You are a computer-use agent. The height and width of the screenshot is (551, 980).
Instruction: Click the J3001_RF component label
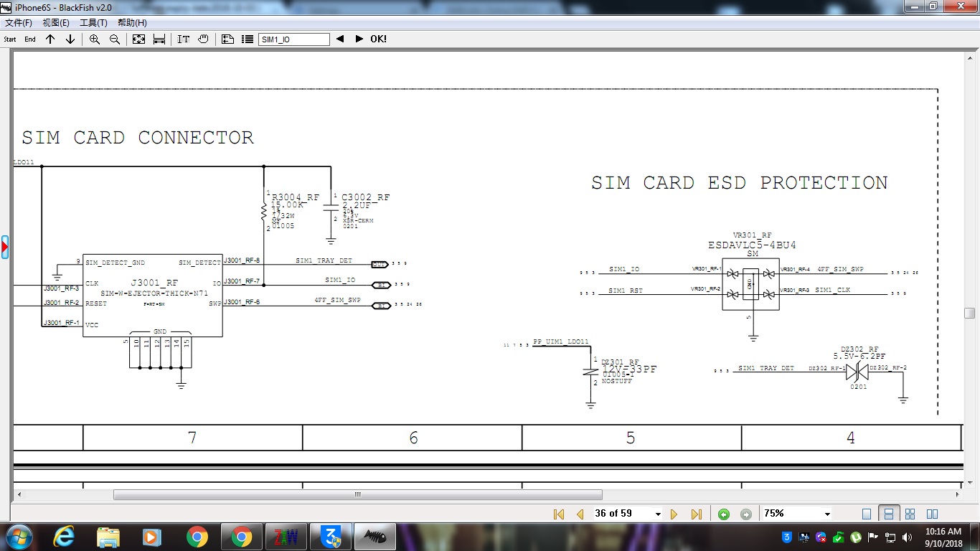coord(154,283)
